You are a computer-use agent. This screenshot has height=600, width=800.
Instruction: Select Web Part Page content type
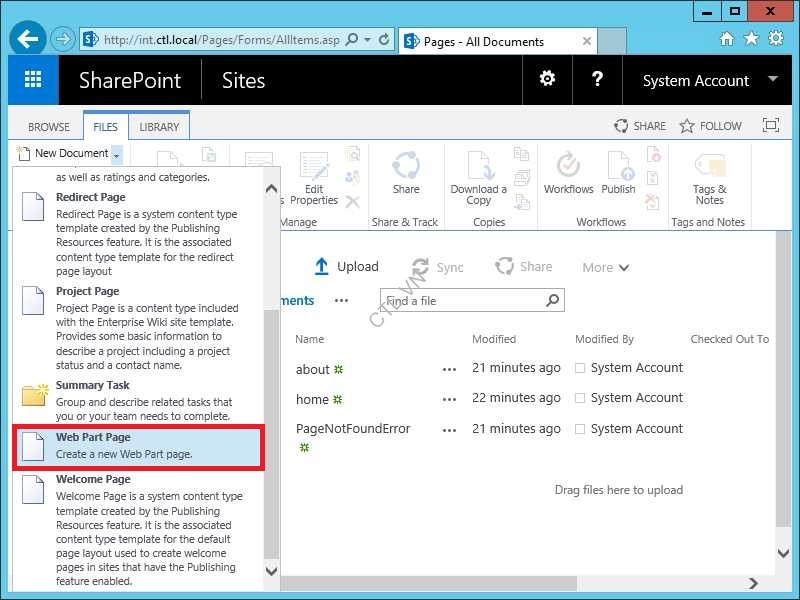click(x=139, y=446)
